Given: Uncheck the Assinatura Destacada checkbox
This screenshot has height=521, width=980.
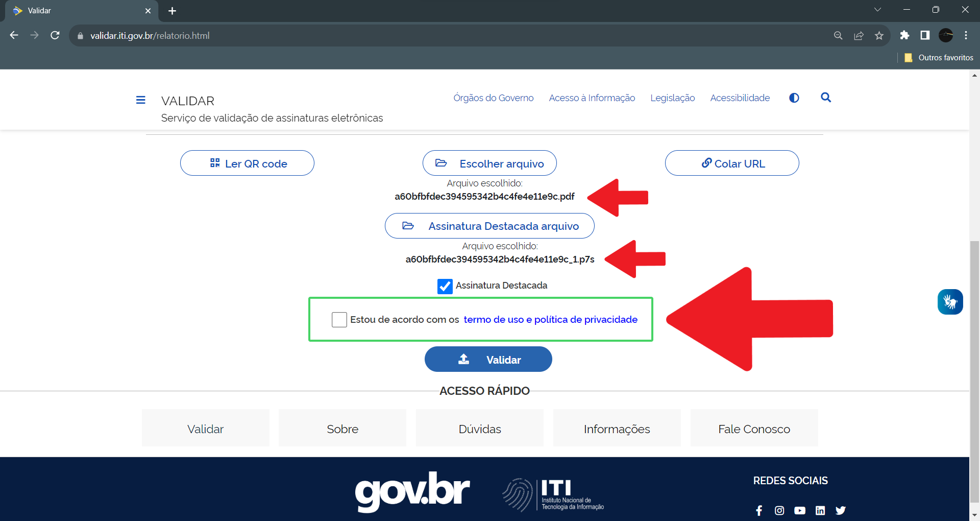Looking at the screenshot, I should 445,286.
